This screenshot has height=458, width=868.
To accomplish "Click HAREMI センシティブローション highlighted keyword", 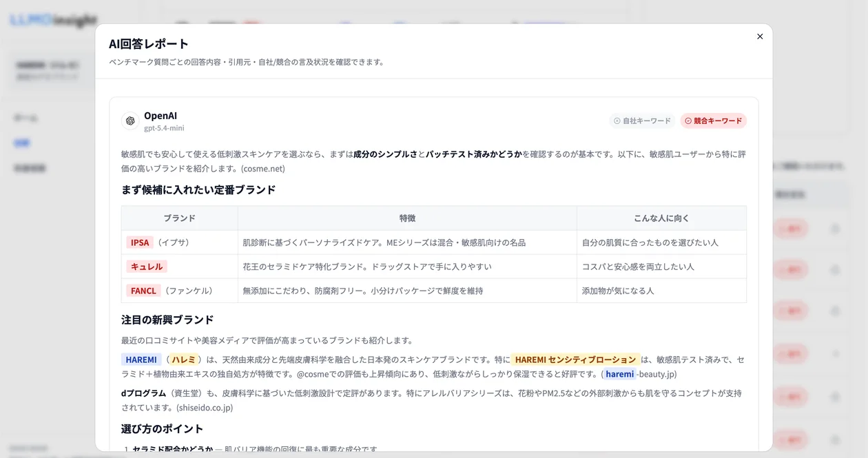I will coord(575,360).
